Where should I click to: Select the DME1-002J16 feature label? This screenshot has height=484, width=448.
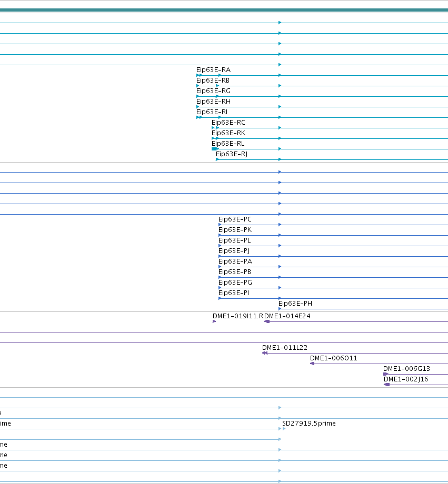(406, 379)
